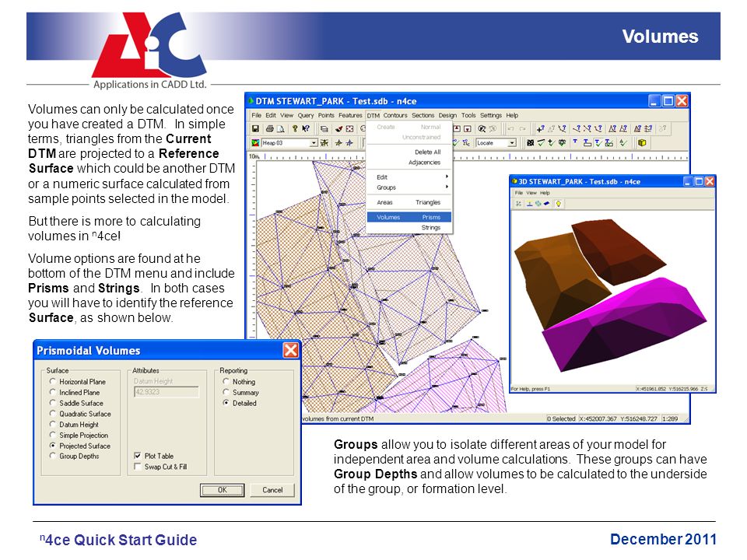Click the colored model icon beside Heap 03
747x560 pixels.
point(255,143)
